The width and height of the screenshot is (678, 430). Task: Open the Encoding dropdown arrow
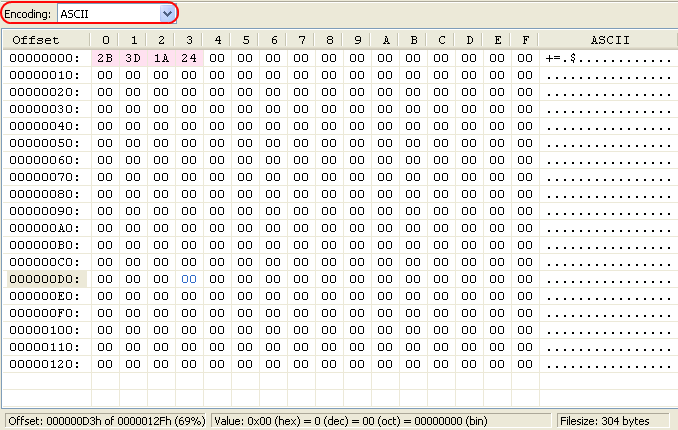click(x=167, y=14)
